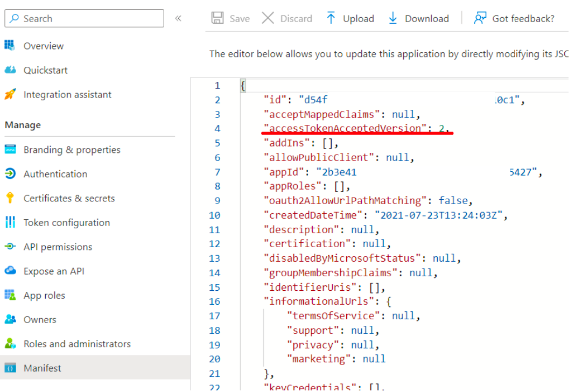
Task: Click the Discard X icon
Action: click(x=268, y=18)
